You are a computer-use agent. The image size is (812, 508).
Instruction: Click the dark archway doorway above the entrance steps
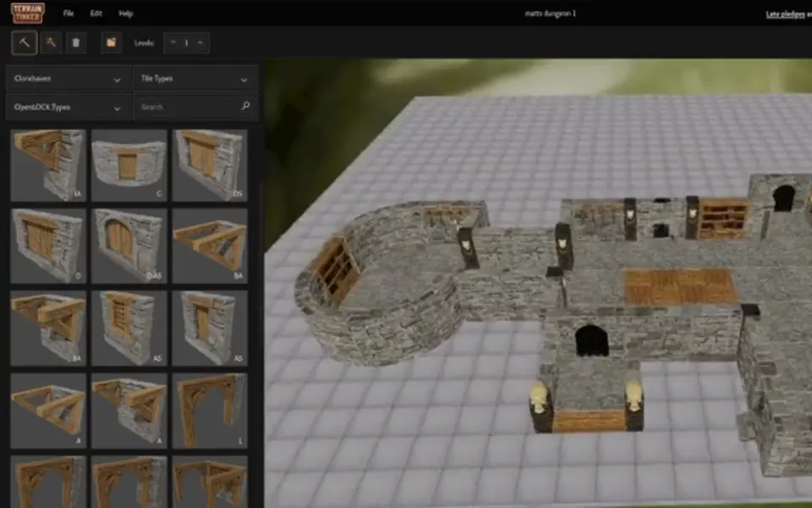pos(591,340)
